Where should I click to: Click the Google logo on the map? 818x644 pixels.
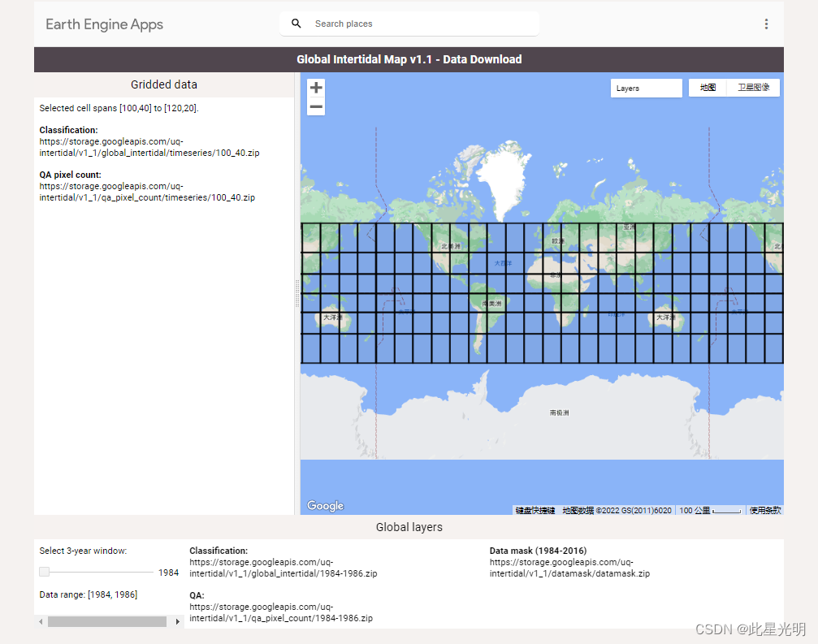(325, 506)
